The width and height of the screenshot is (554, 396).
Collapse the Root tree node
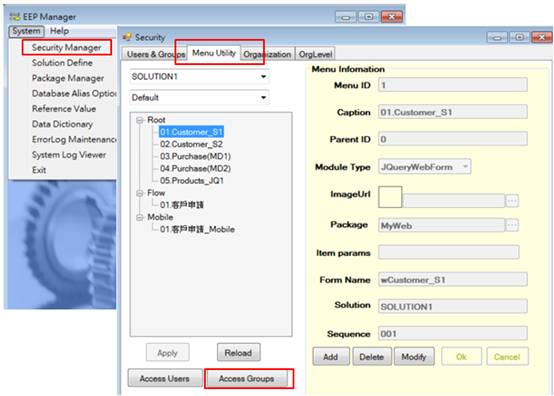140,120
